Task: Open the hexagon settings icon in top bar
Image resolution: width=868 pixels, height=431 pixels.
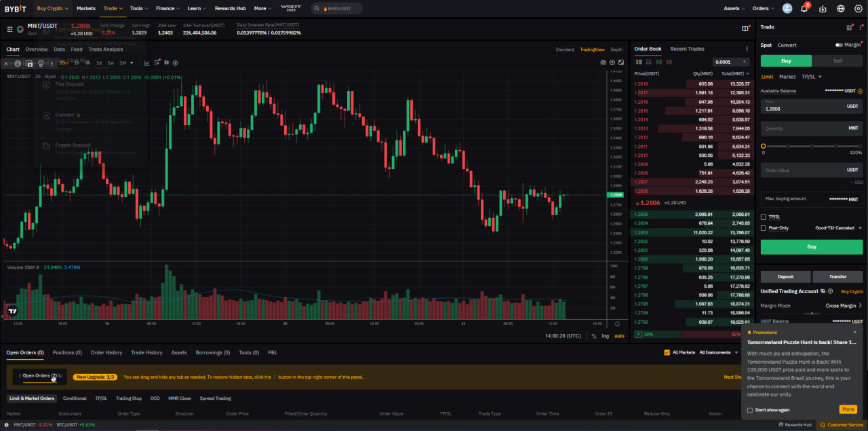Action: coord(859,9)
